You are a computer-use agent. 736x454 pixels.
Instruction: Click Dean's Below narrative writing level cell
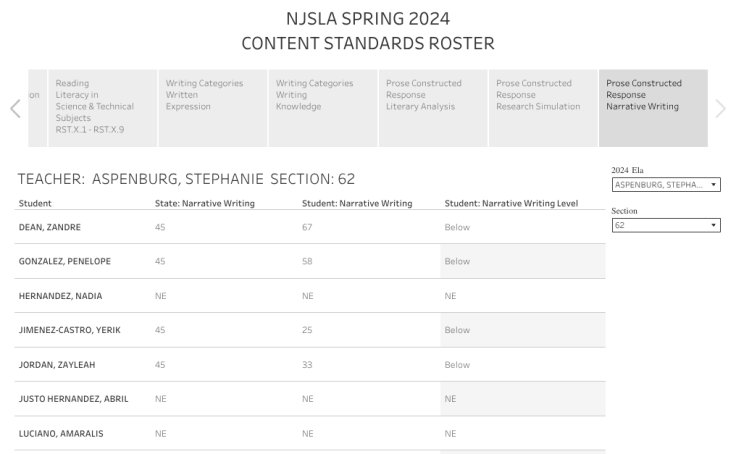(x=457, y=227)
